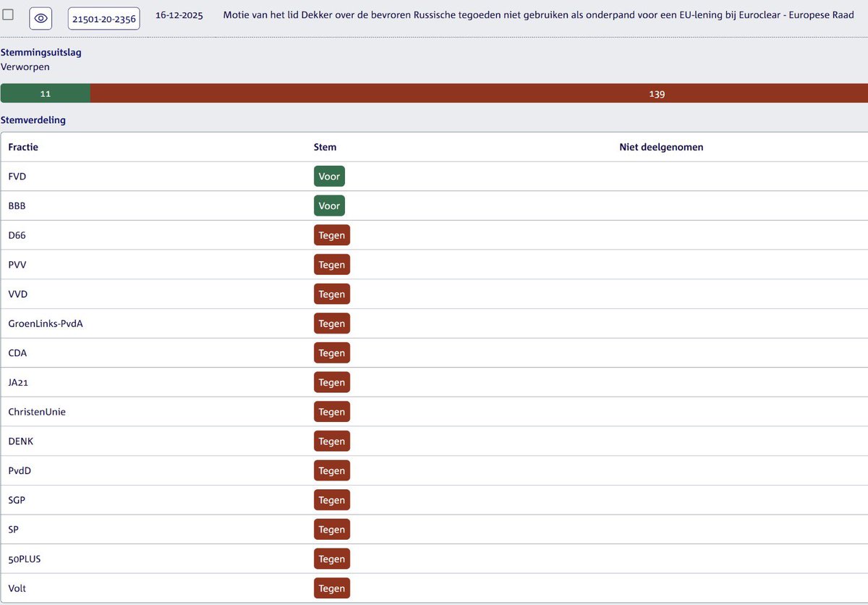Image resolution: width=868 pixels, height=605 pixels.
Task: Click the Tegen badge for SGP
Action: click(332, 500)
